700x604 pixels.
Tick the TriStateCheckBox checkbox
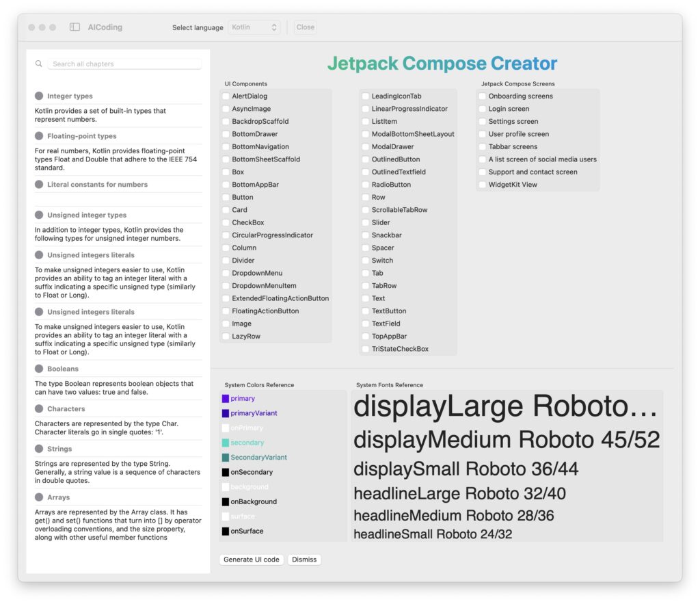pyautogui.click(x=366, y=349)
